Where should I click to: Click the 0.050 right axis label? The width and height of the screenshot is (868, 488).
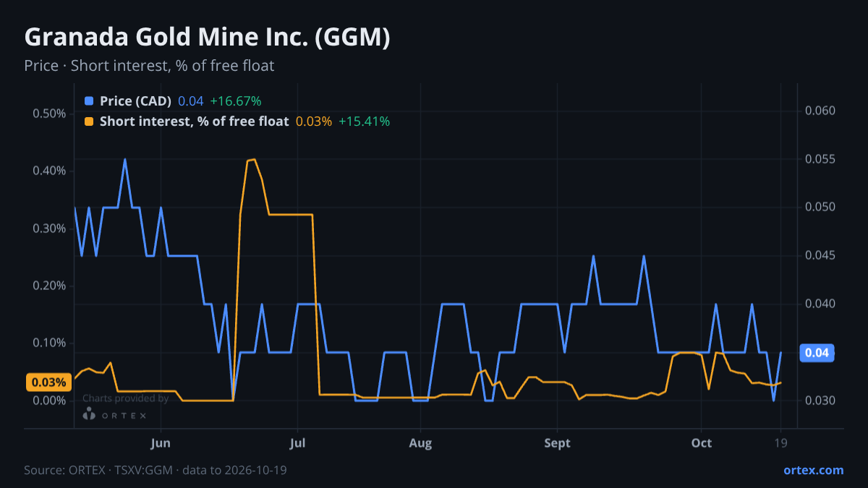click(x=820, y=207)
